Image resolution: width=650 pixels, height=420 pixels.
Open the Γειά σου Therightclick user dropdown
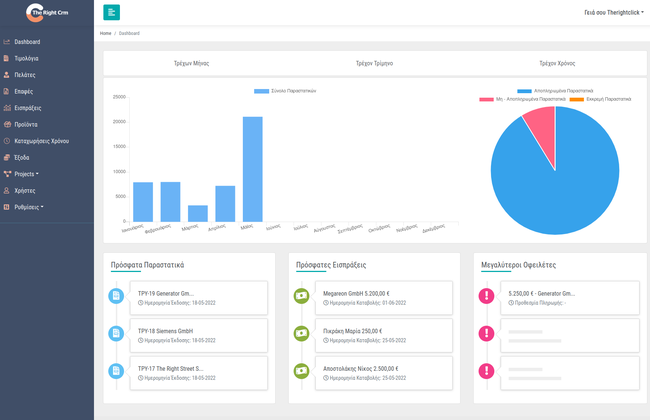(614, 12)
